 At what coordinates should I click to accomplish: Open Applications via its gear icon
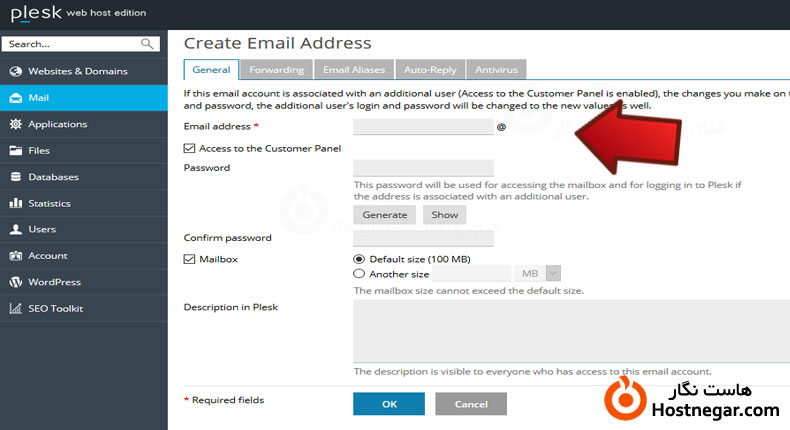(x=16, y=124)
